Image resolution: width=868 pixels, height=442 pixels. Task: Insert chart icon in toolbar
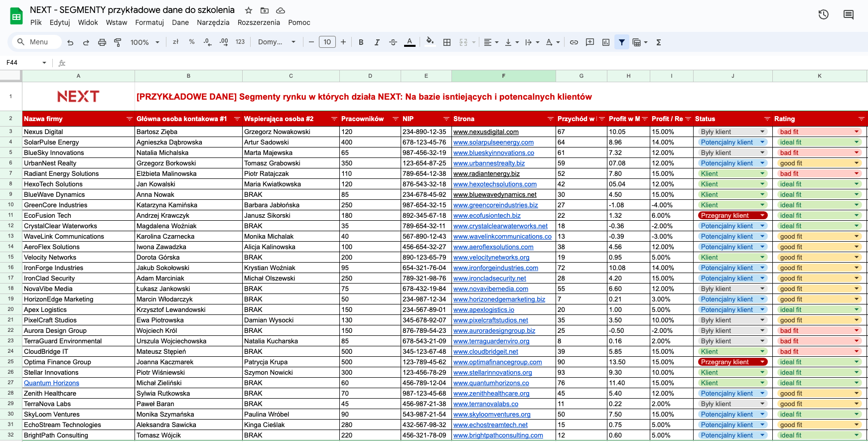coord(606,42)
